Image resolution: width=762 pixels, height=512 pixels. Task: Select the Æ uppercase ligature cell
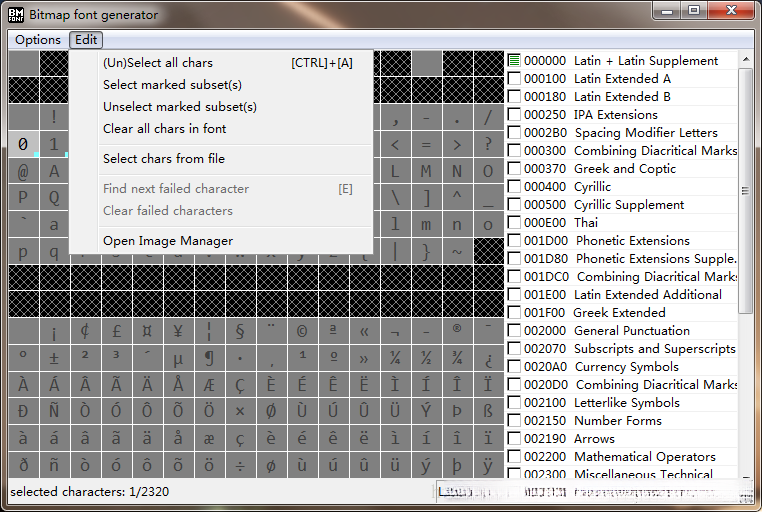209,385
